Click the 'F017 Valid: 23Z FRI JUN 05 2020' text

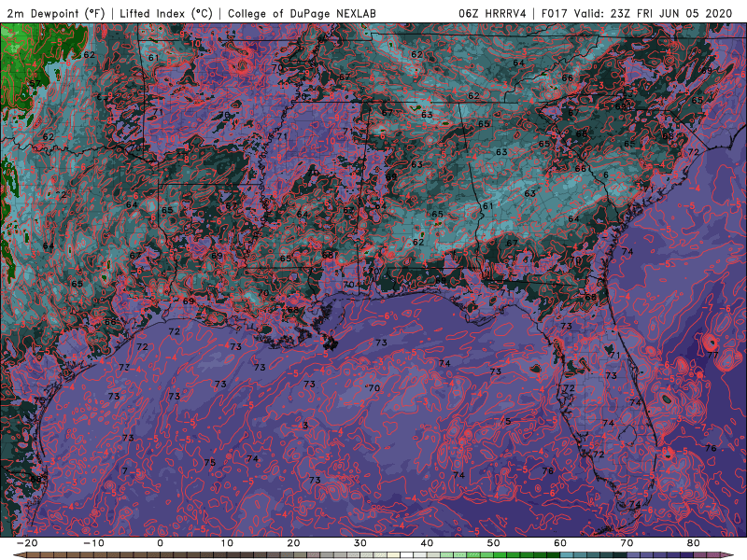pos(637,13)
